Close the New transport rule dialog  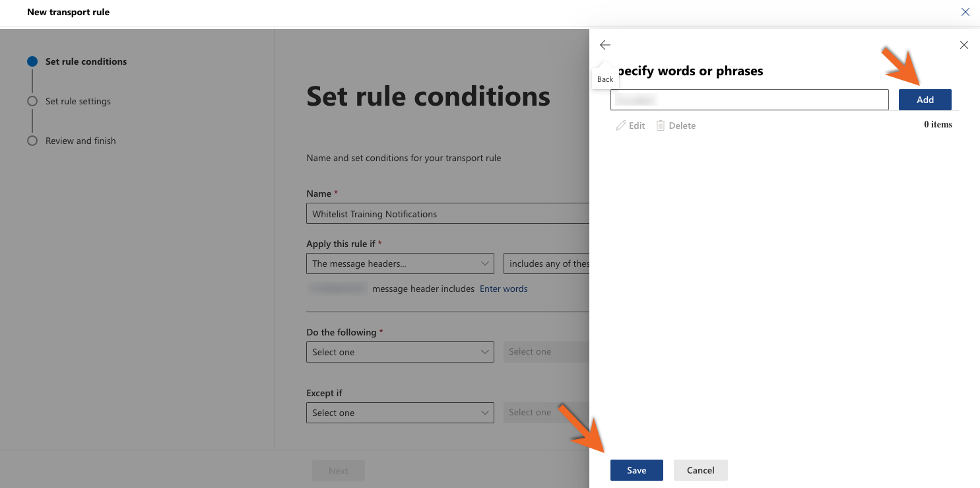(965, 12)
